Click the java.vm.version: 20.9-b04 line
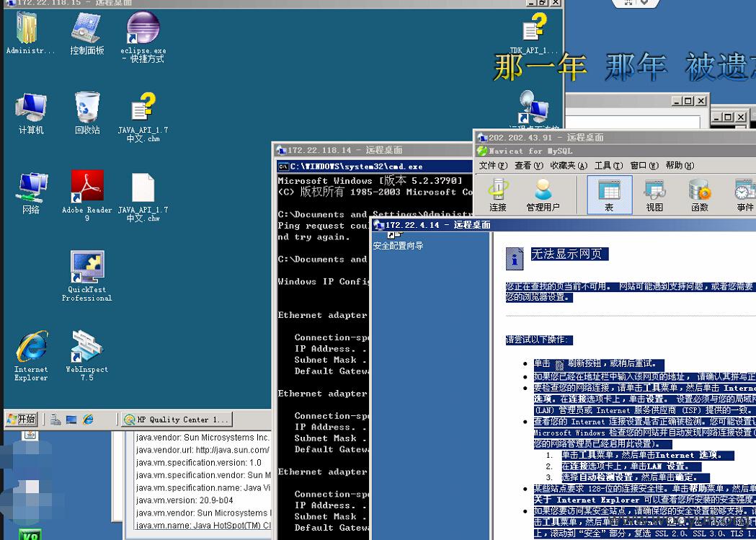756x540 pixels. tap(184, 500)
